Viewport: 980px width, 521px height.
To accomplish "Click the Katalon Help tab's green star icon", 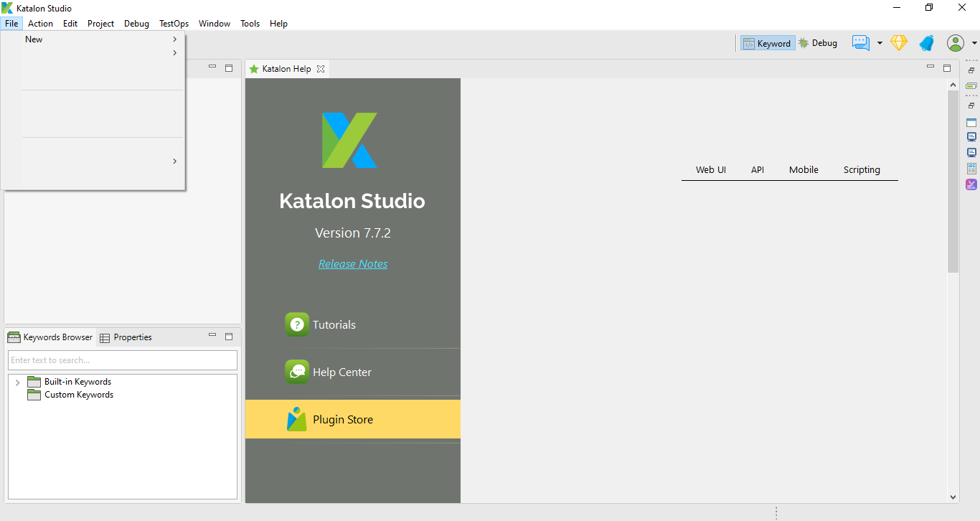I will click(x=253, y=69).
